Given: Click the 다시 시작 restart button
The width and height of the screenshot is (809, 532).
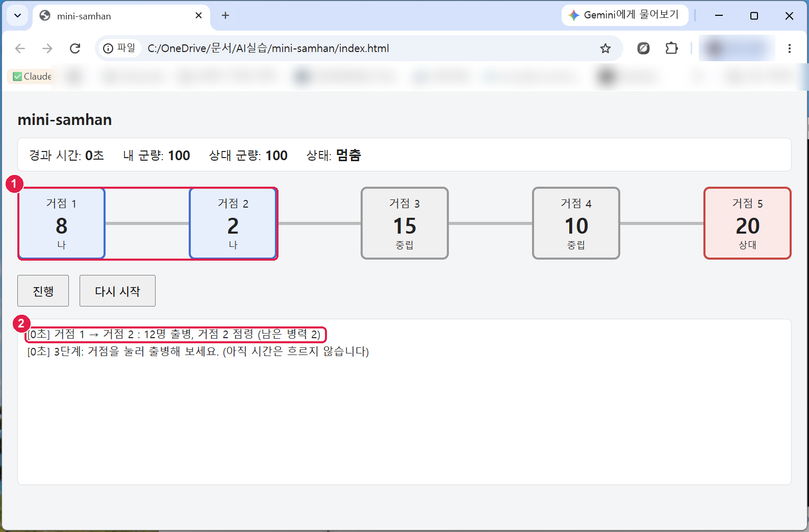Looking at the screenshot, I should tap(117, 291).
